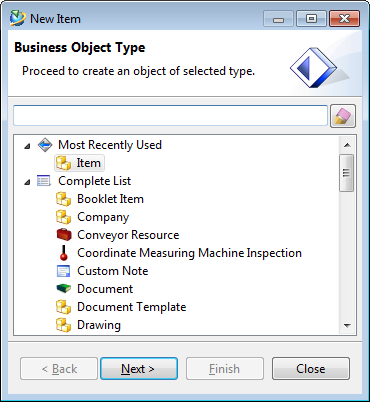This screenshot has height=402, width=370.
Task: Click the eraser clear-filter icon
Action: click(343, 116)
